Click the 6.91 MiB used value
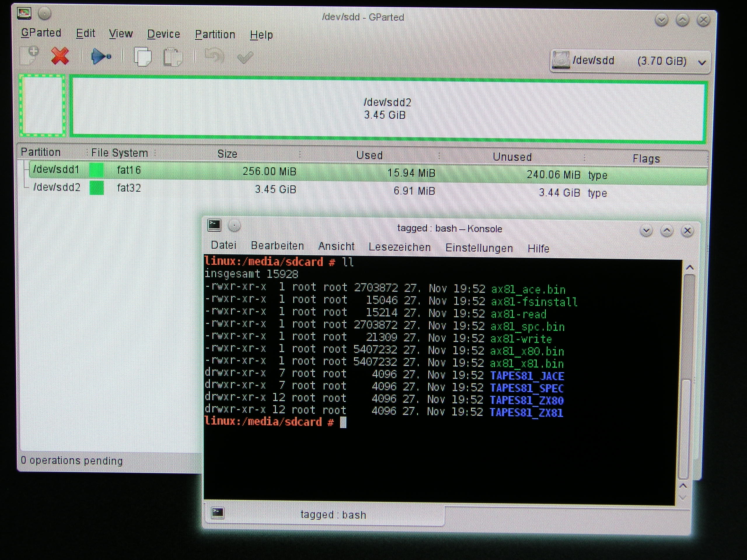This screenshot has width=747, height=560. click(x=414, y=191)
